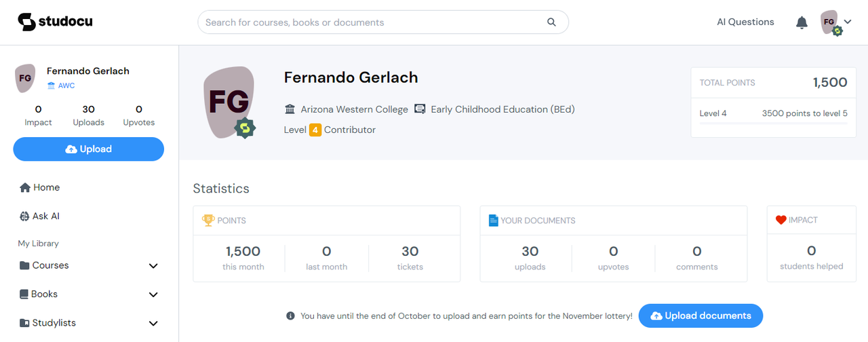The image size is (868, 342).
Task: Click the '0 last month' stat
Action: click(326, 258)
